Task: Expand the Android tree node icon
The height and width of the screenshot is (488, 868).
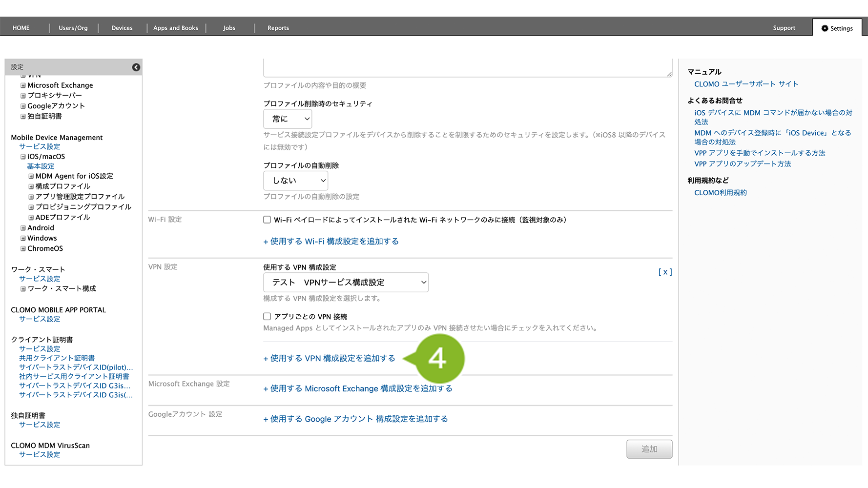Action: [23, 228]
